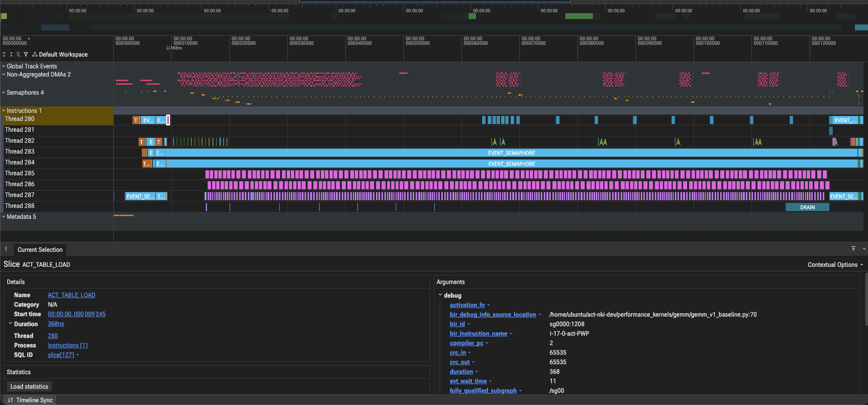Open the Instructions [1] process link
This screenshot has height=405, width=868.
coord(68,345)
